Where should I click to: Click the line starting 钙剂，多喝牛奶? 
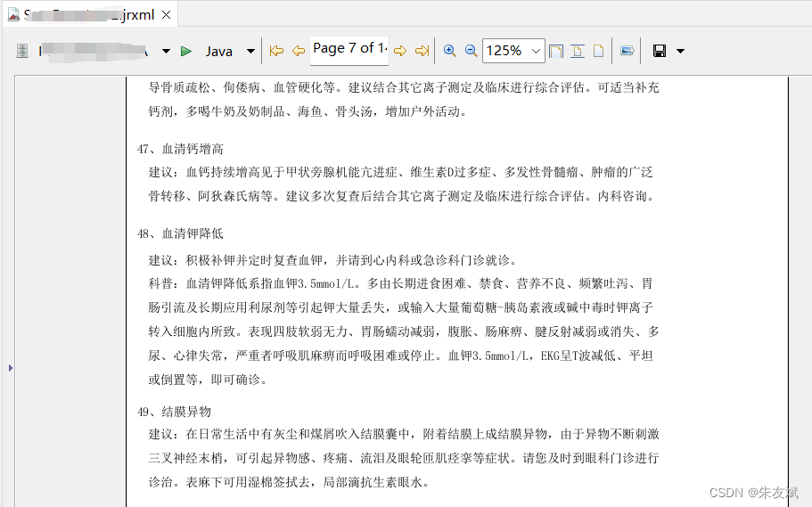308,111
